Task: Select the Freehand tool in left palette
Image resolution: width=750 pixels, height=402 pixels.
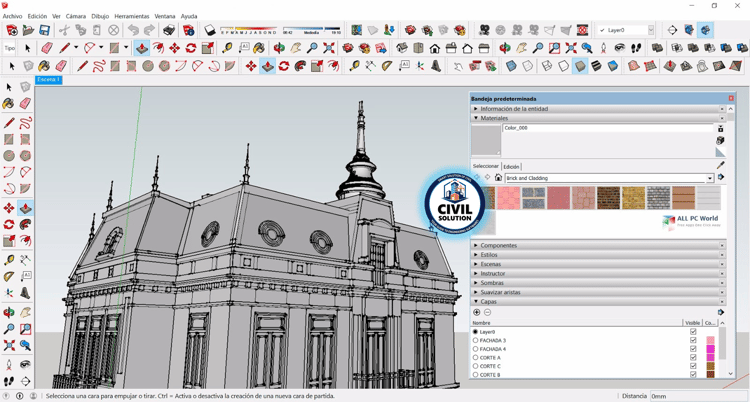Action: tap(25, 123)
